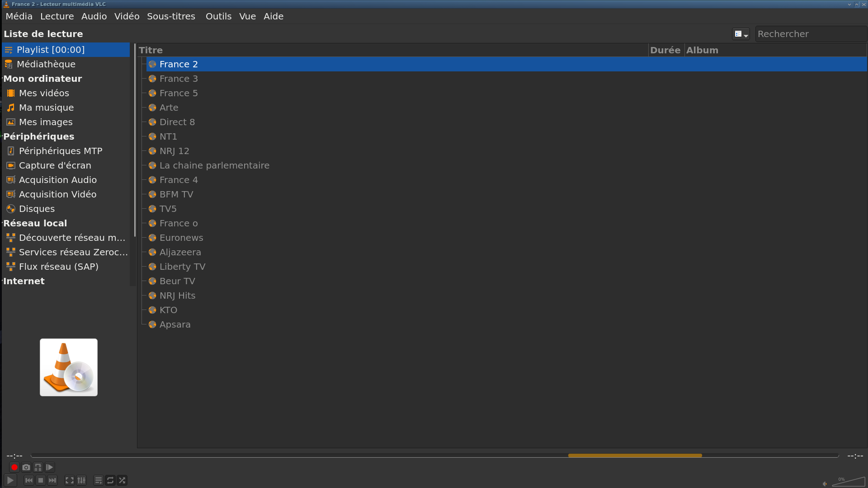
Task: Select Euronews playlist item
Action: click(x=506, y=238)
